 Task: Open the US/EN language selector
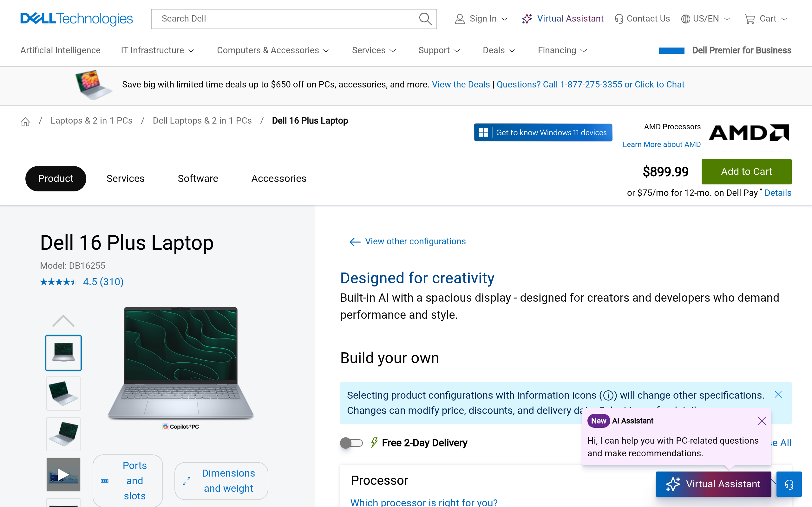[706, 19]
